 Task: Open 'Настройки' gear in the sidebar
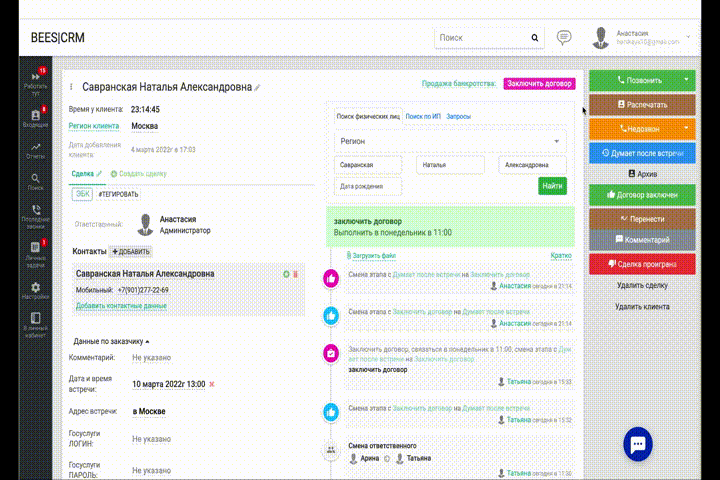pyautogui.click(x=35, y=291)
